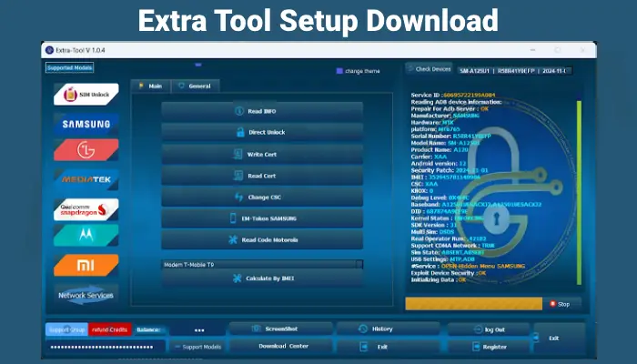This screenshot has width=637, height=364.
Task: Select the Xiaomi Mi brand logo
Action: [x=86, y=266]
